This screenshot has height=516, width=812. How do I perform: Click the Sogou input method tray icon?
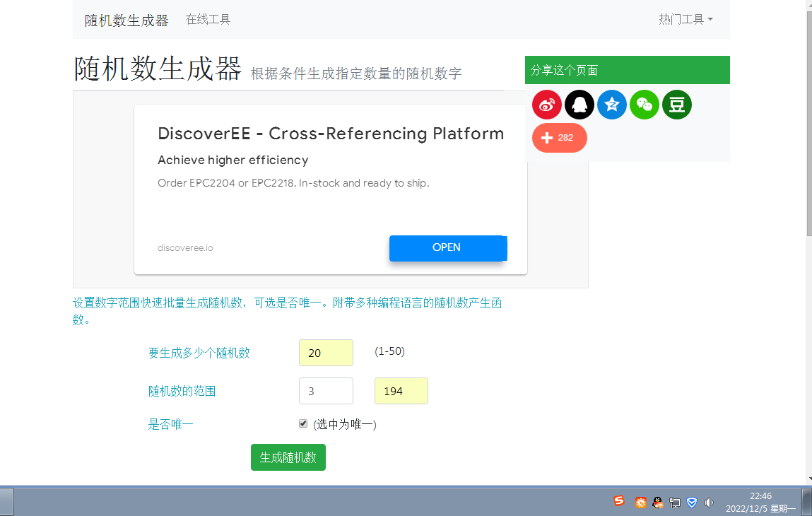(619, 500)
